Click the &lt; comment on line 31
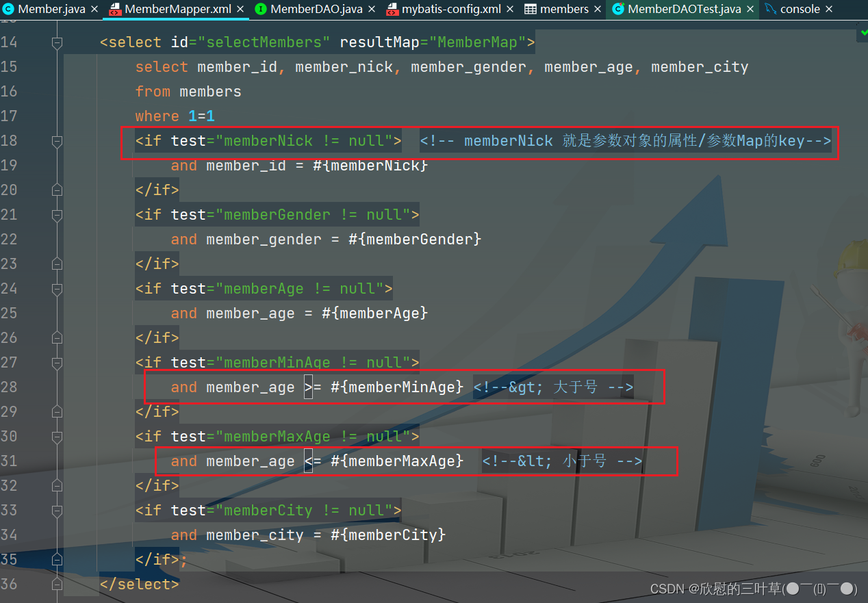 pyautogui.click(x=562, y=461)
